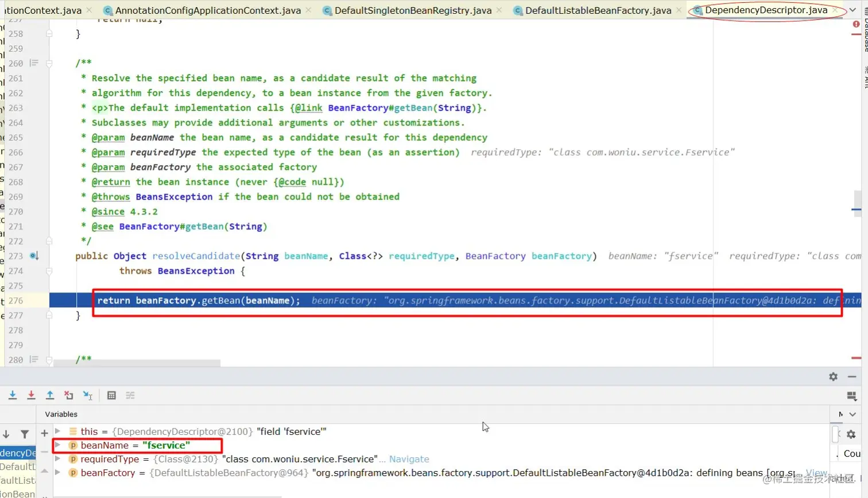Show hidden editor tabs dropdown
The image size is (868, 498).
[x=853, y=10]
